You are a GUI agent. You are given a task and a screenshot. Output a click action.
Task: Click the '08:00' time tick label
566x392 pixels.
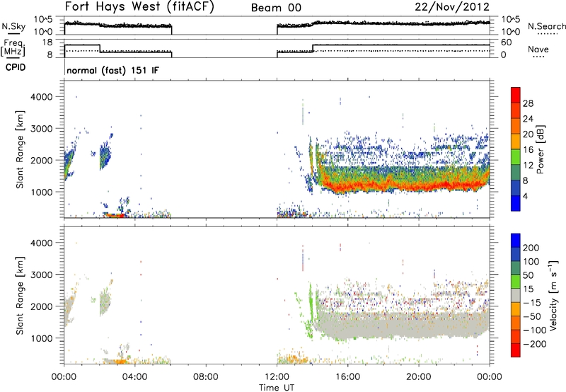coord(206,377)
